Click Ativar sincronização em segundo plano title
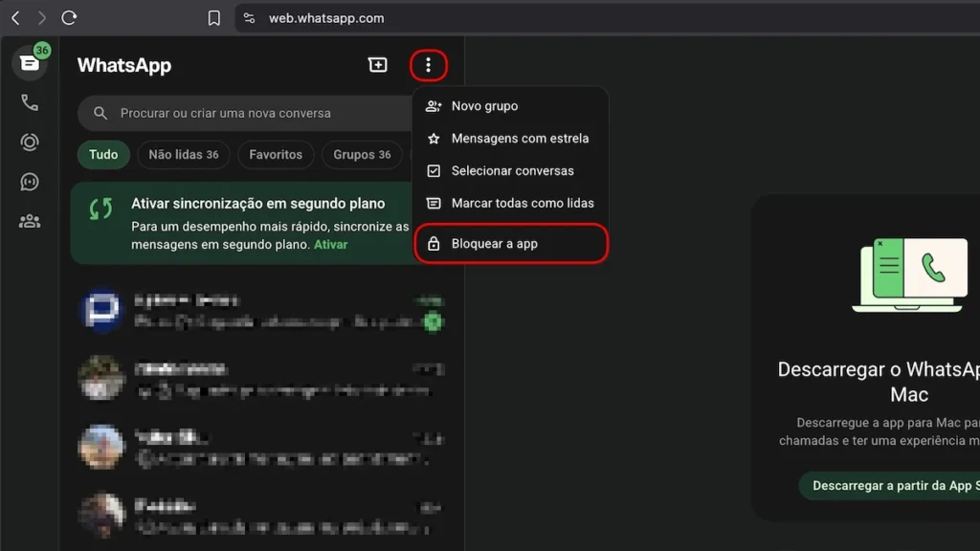Image resolution: width=980 pixels, height=551 pixels. pyautogui.click(x=258, y=203)
